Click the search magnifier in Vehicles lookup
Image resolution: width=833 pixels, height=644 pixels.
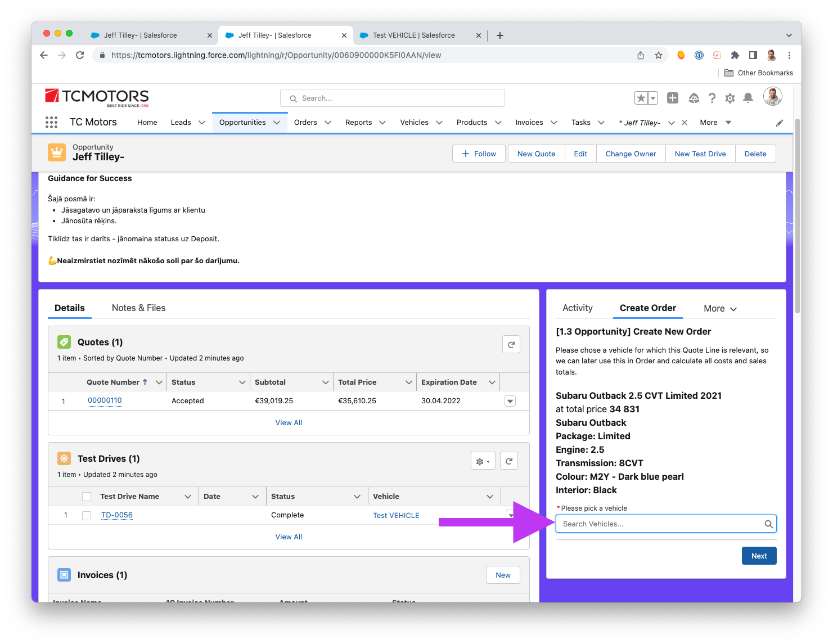click(768, 524)
